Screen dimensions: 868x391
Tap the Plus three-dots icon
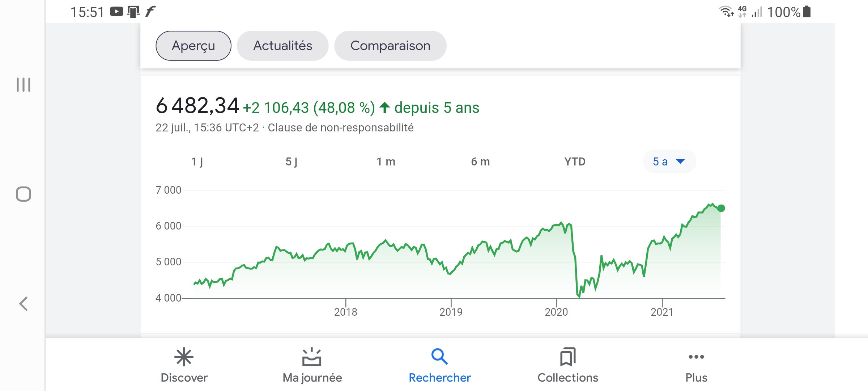(696, 357)
